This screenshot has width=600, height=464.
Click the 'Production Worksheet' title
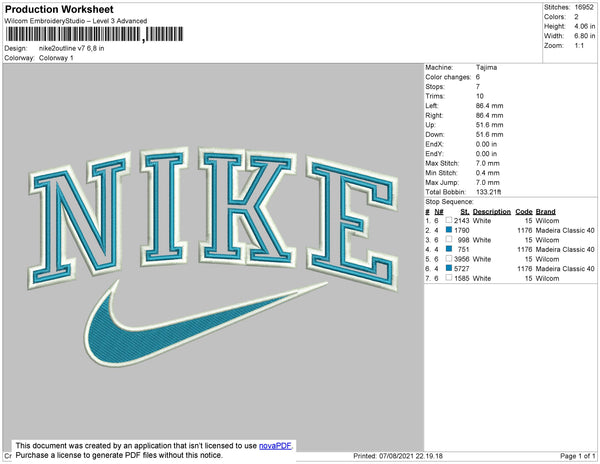pyautogui.click(x=59, y=10)
